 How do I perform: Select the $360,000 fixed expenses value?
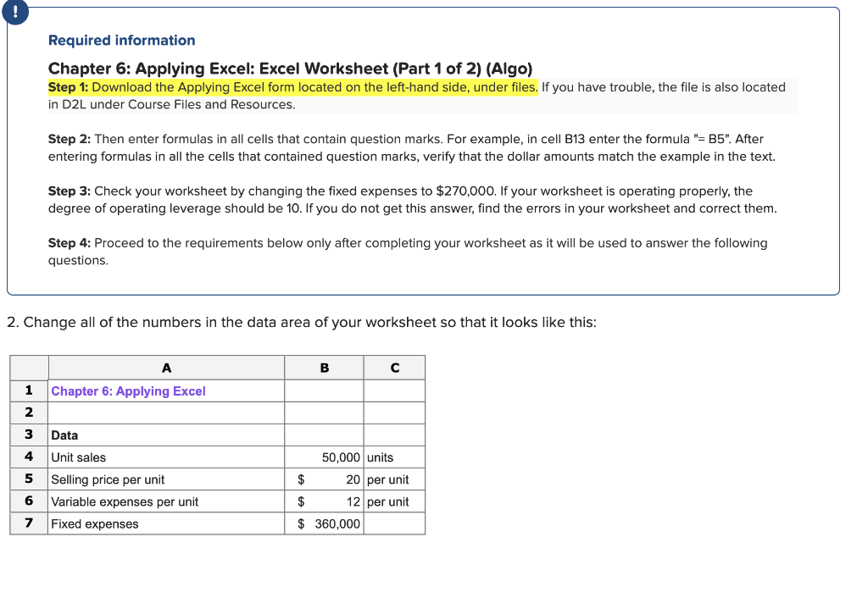[324, 523]
